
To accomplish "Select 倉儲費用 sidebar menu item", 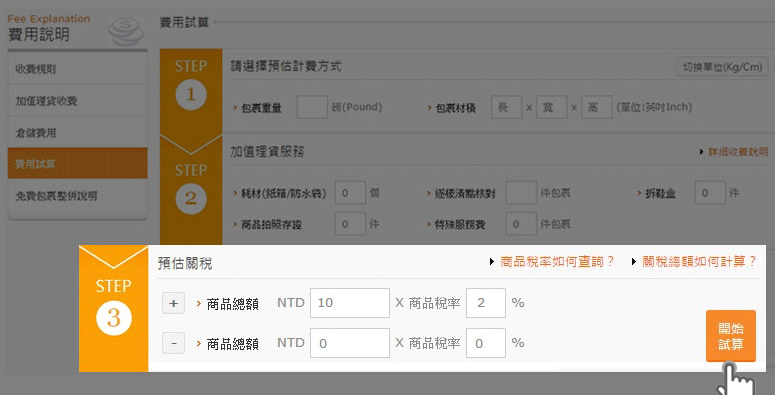I will click(78, 132).
